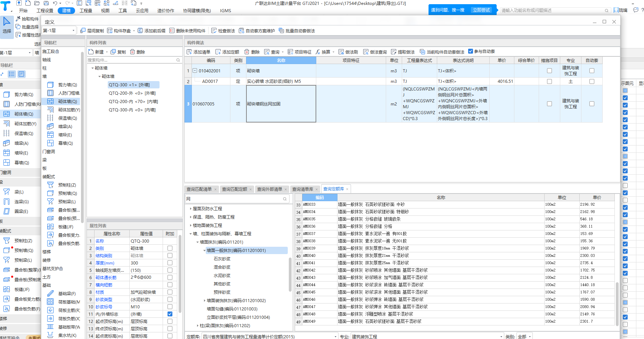This screenshot has height=339, width=644.
Task: Expand 墙面装饰抹灰(编码:011201002) node
Action: point(204,301)
